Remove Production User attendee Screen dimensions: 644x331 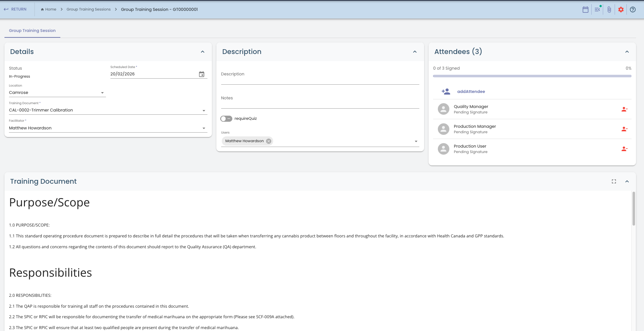pos(625,149)
